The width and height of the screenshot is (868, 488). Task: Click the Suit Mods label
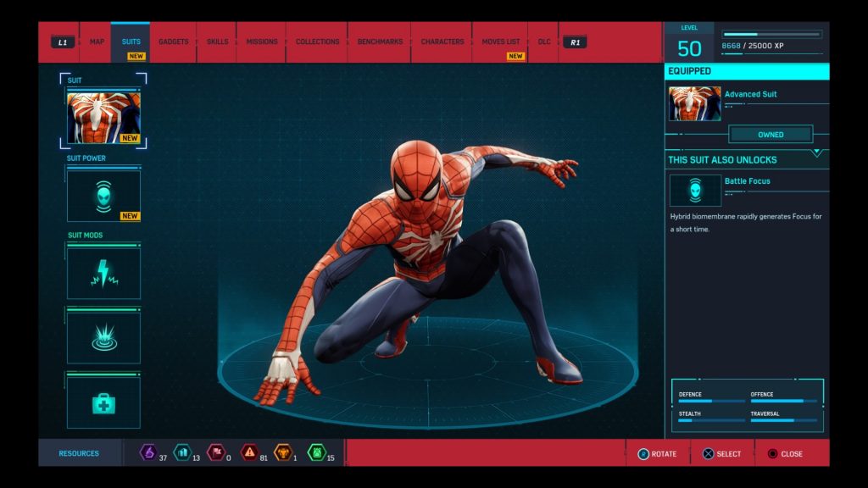tap(86, 236)
